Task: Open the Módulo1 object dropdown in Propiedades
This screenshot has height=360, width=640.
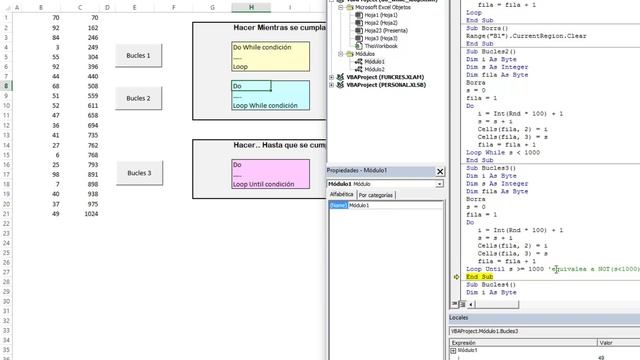Action: pyautogui.click(x=439, y=184)
